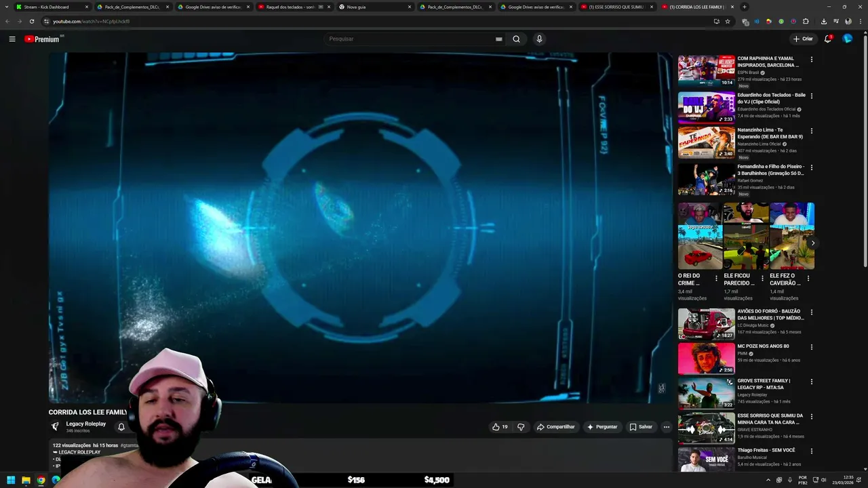The image size is (868, 488).
Task: Go forward in browser history
Action: (20, 21)
